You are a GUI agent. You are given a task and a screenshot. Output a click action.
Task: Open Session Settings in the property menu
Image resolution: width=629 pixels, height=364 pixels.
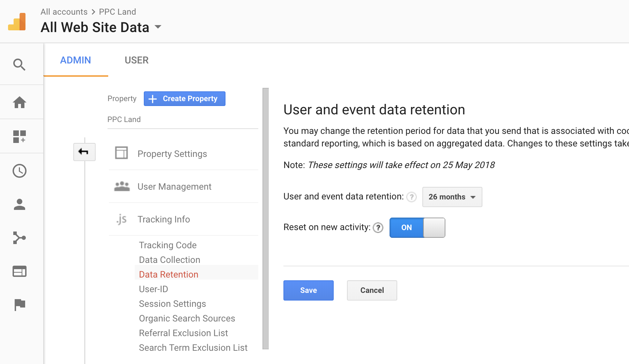[x=172, y=304]
